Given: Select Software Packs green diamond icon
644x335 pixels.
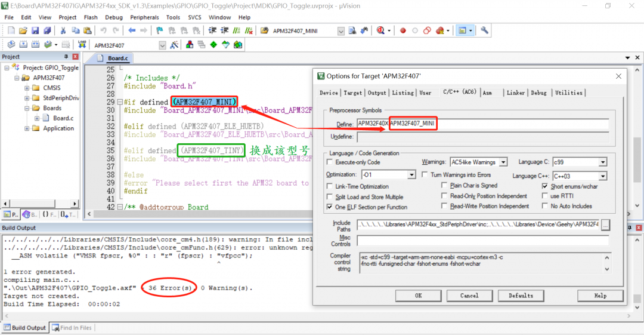Looking at the screenshot, I should coord(213,44).
